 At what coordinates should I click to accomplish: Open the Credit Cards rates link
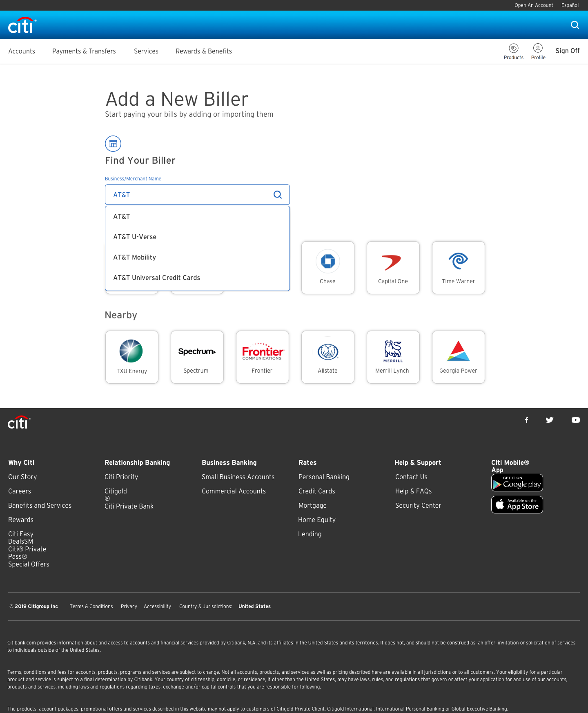[317, 491]
